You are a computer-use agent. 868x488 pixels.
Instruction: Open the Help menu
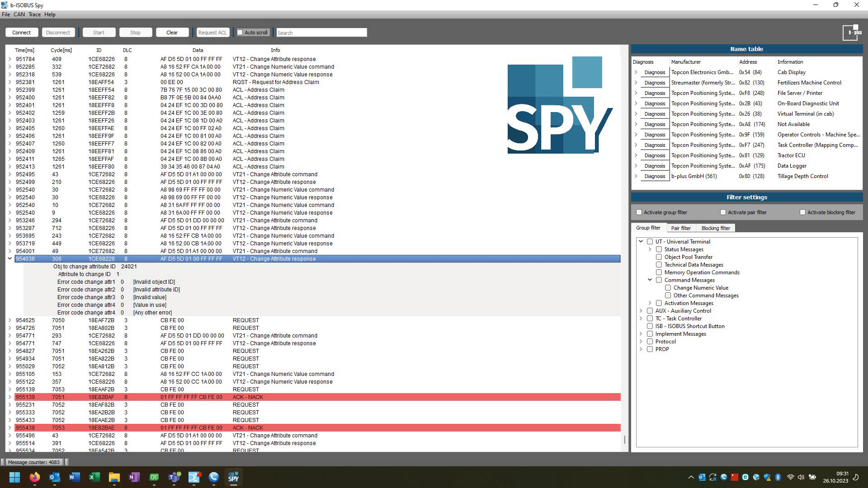point(50,14)
